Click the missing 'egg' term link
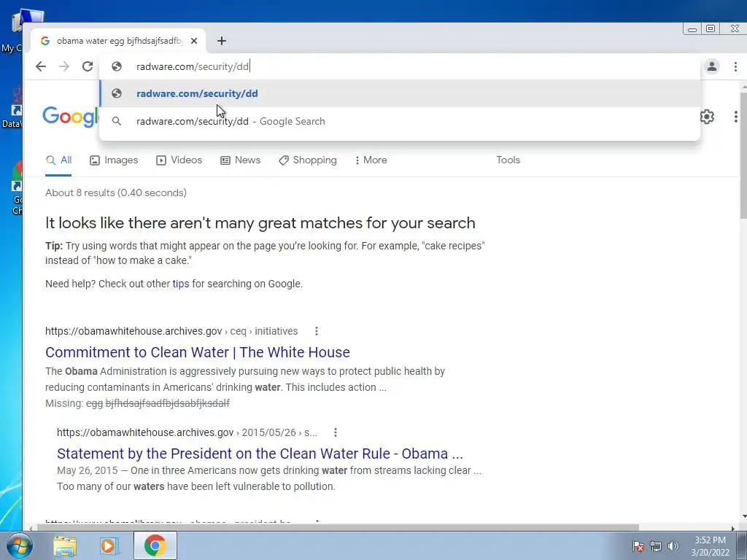This screenshot has width=747, height=560. [x=94, y=404]
